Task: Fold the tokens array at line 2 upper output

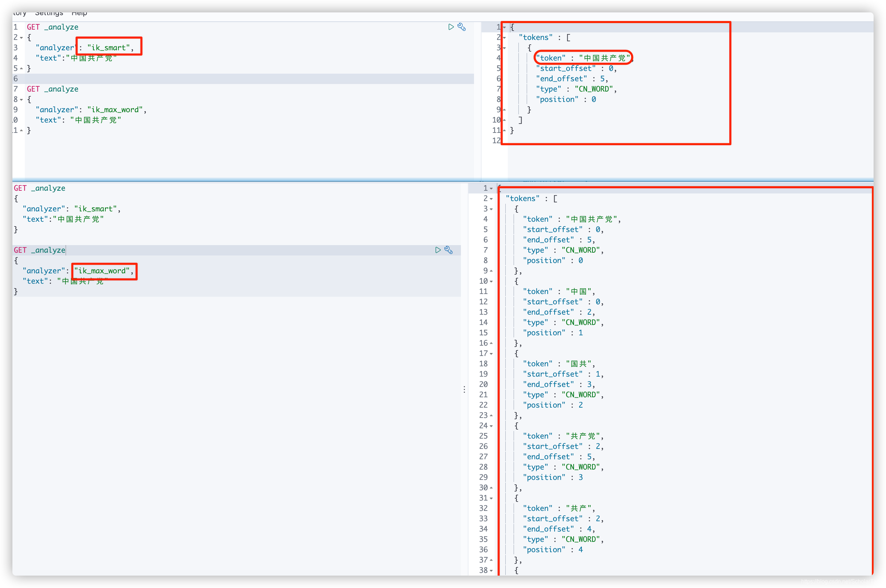Action: point(504,38)
